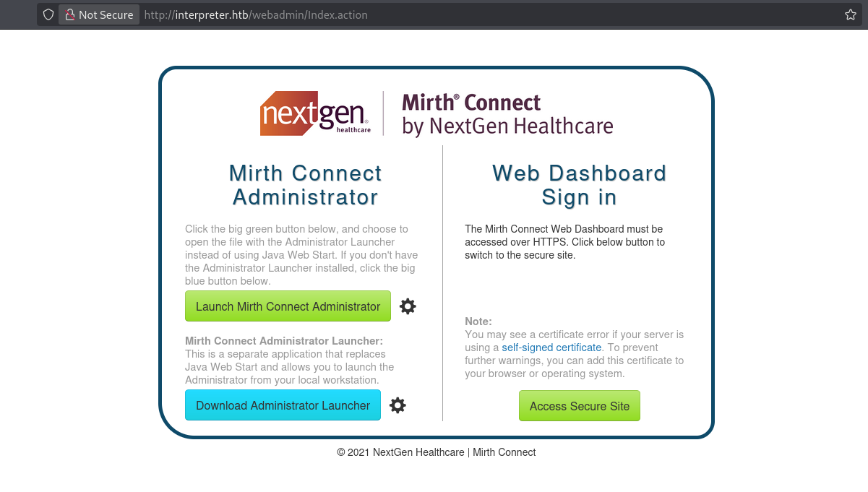Click the Mirth Connect by NextGen Healthcare title
The image size is (868, 492).
(507, 114)
